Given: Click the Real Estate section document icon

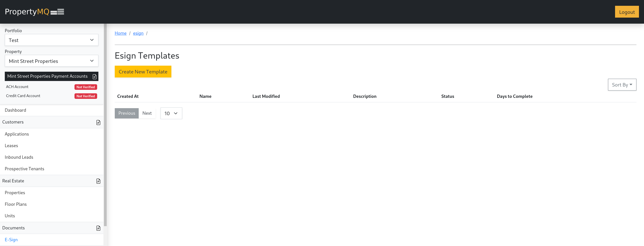Looking at the screenshot, I should pos(98,181).
